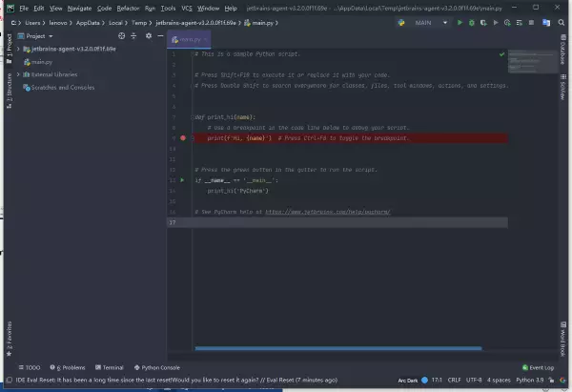Viewport: 572px width, 392px height.
Task: Open the Translate icon in toolbar
Action: click(546, 23)
